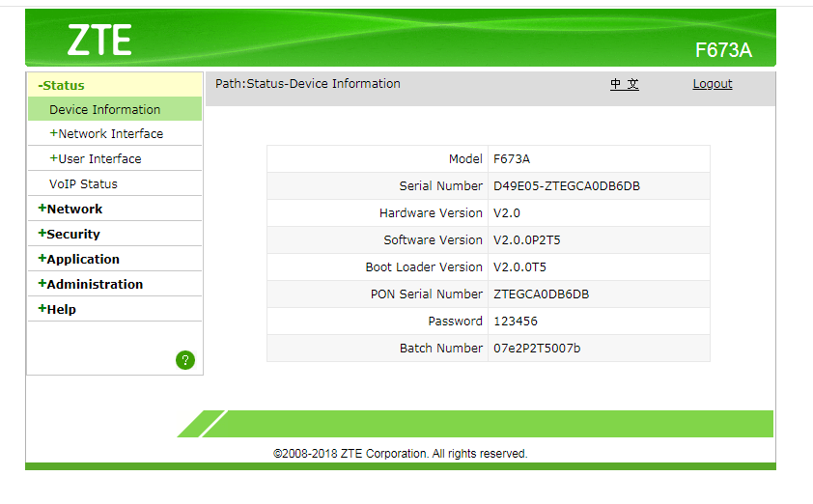Expand the Administration menu section
The image size is (813, 504).
click(x=90, y=284)
